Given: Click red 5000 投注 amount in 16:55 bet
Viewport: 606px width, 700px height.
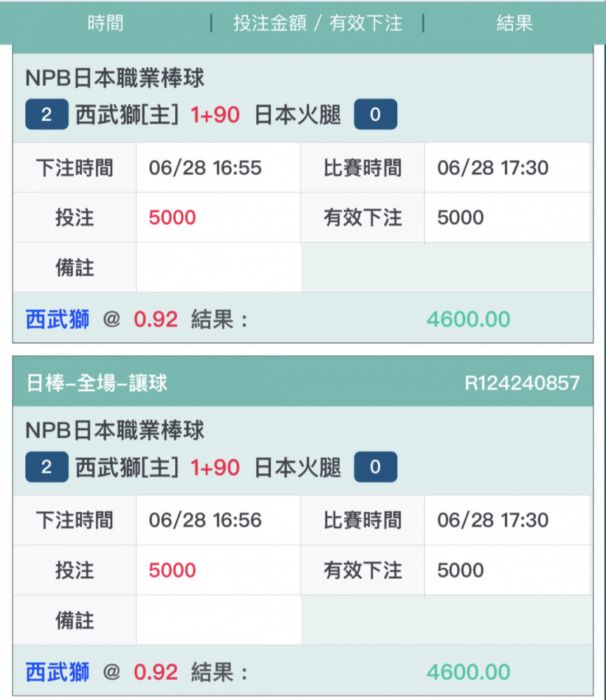Looking at the screenshot, I should point(172,218).
